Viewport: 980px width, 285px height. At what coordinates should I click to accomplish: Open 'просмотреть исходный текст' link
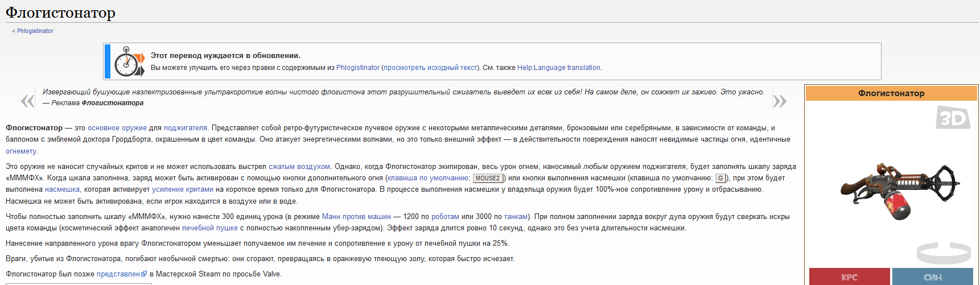(x=431, y=68)
